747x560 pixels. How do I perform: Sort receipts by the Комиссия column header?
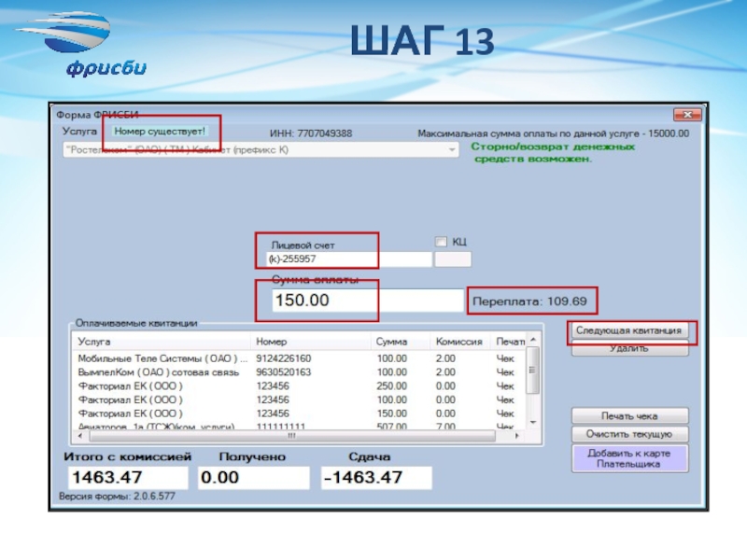point(459,342)
